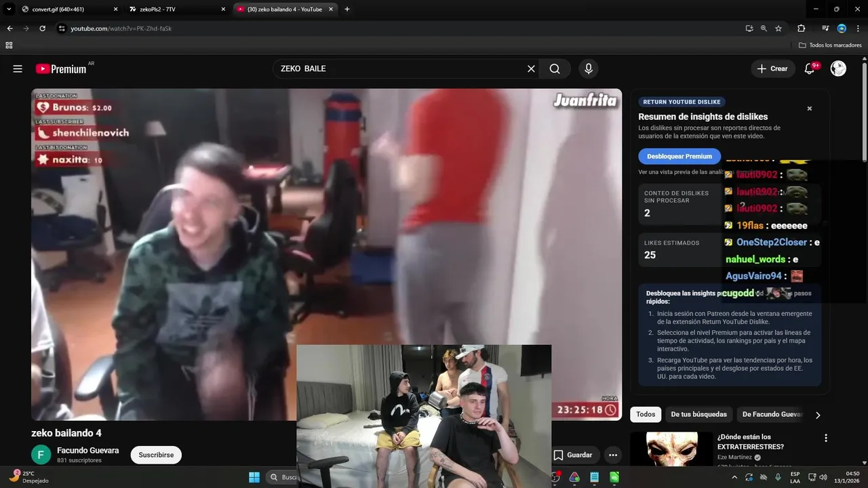Click the Crear button
The height and width of the screenshot is (488, 868).
click(772, 68)
